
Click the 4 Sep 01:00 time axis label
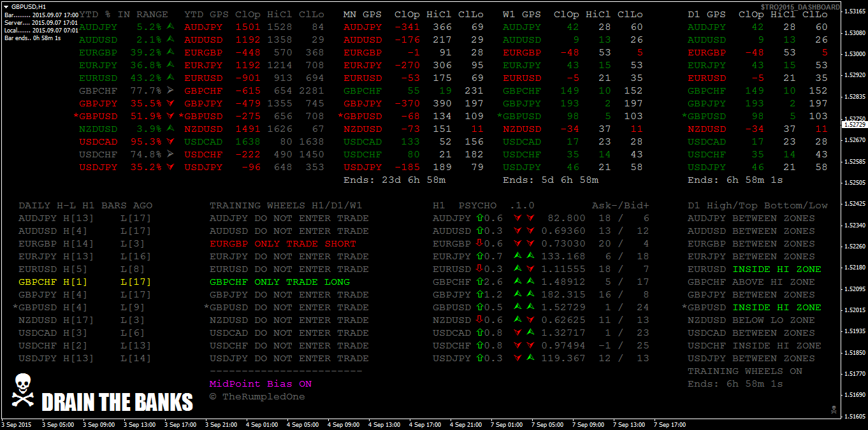[x=261, y=424]
